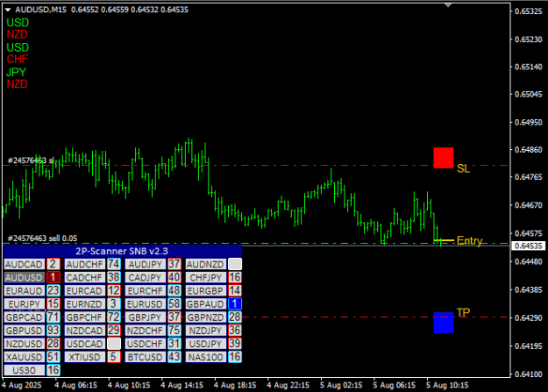
Task: Choose the NZDCAD scanner button
Action: pos(85,331)
